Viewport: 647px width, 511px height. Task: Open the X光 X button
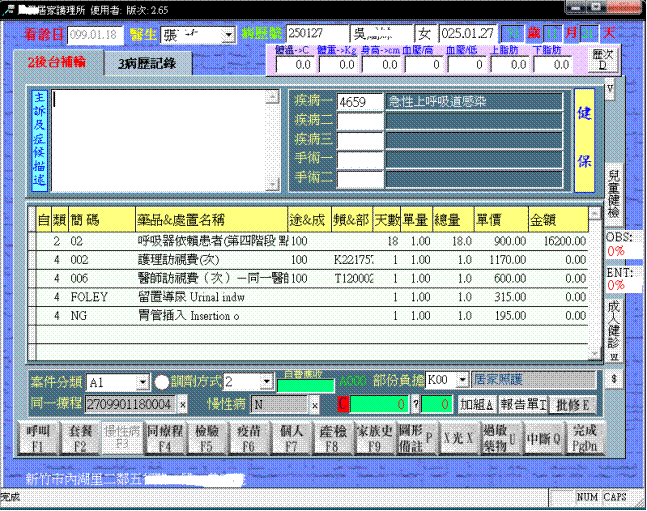click(x=458, y=436)
